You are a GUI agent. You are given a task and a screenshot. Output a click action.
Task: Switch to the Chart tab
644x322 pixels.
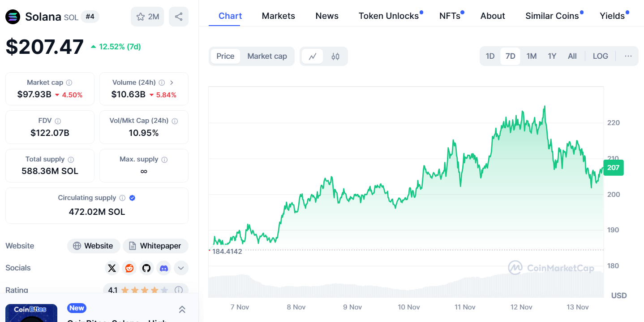tap(230, 16)
